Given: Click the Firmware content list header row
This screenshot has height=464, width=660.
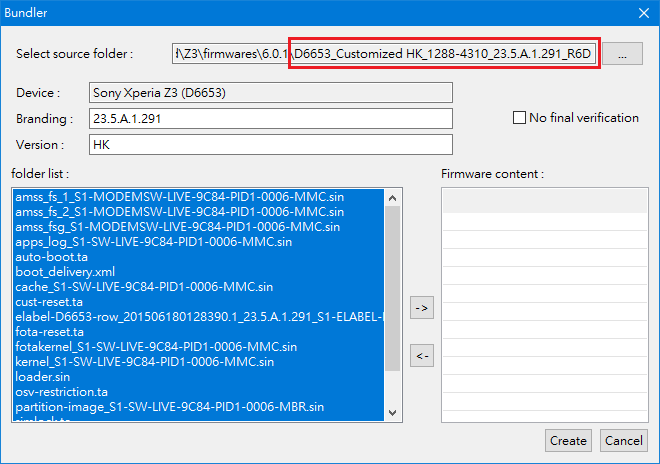Looking at the screenshot, I should (545, 201).
